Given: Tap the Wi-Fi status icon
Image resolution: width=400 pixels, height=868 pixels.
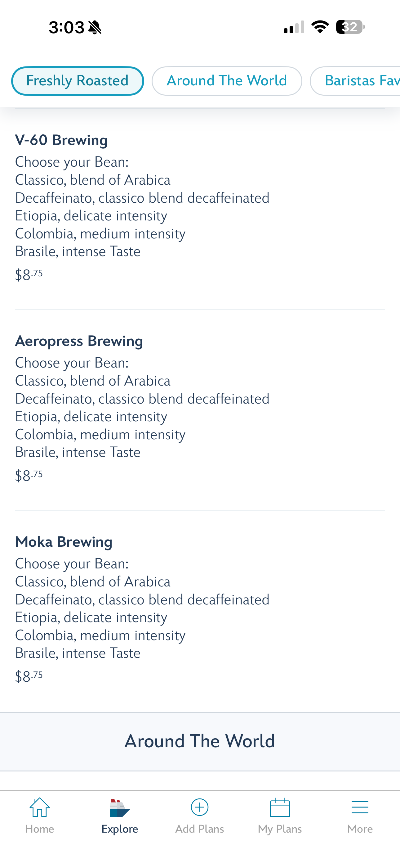Looking at the screenshot, I should [x=320, y=27].
